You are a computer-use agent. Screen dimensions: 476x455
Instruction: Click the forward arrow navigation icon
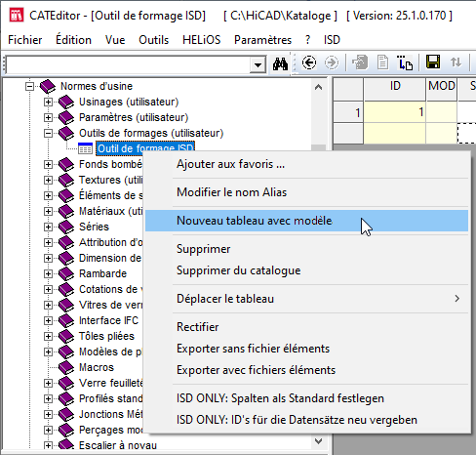[332, 62]
